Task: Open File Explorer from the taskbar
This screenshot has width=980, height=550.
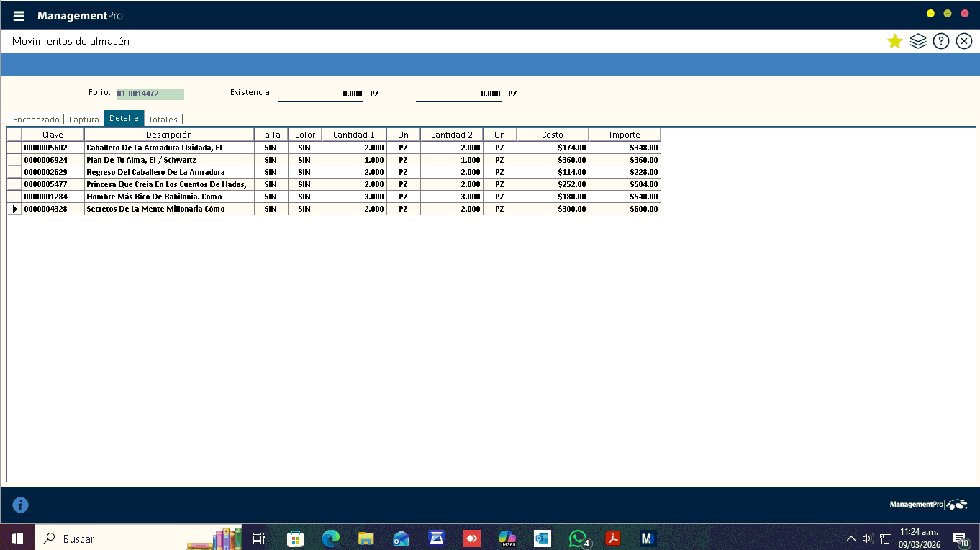Action: pyautogui.click(x=366, y=538)
